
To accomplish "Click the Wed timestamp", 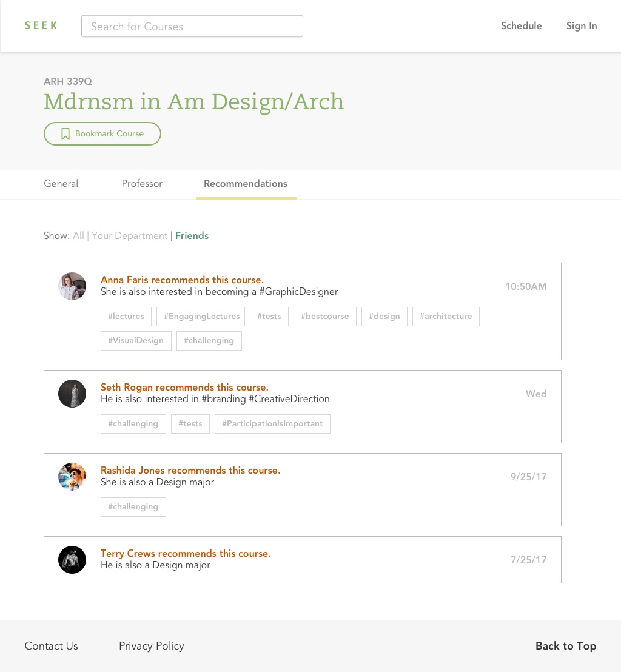I will click(x=536, y=394).
